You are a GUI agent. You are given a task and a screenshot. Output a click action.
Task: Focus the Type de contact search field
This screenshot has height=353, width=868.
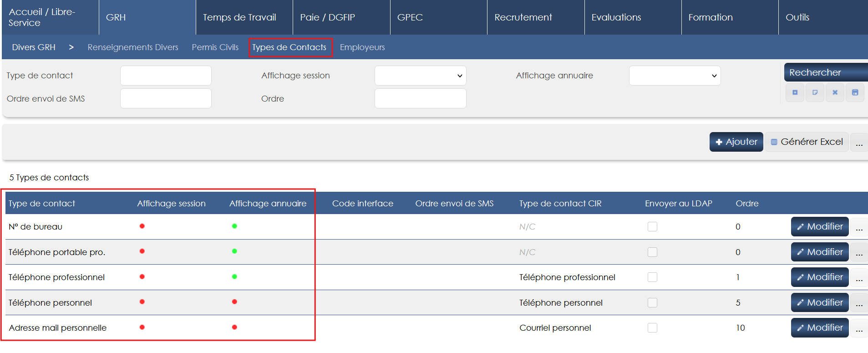click(x=166, y=76)
